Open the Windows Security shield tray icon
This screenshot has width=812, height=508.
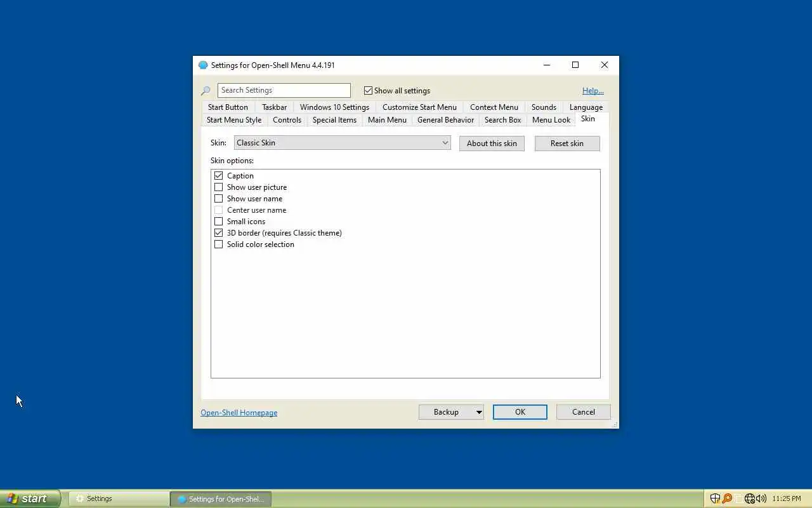pos(715,498)
